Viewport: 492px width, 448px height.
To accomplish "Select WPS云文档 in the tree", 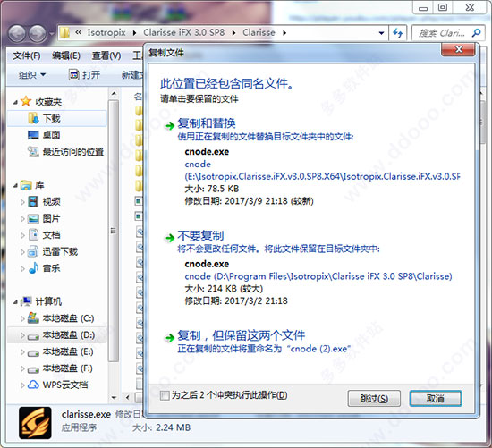I will [x=65, y=385].
